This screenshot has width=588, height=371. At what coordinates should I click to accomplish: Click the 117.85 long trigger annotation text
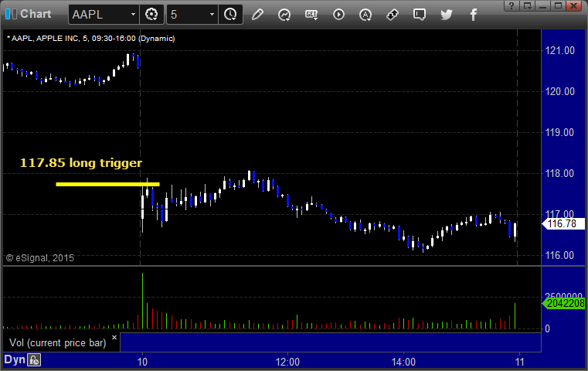81,163
